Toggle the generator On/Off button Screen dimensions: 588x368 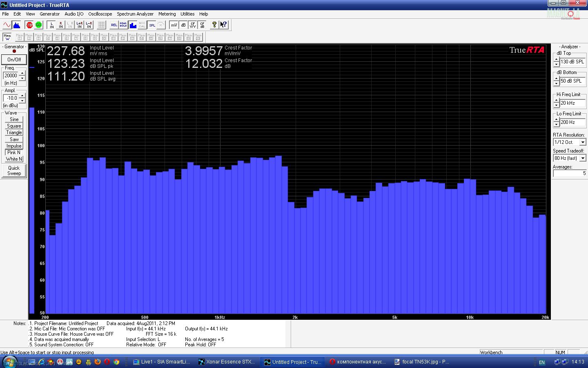14,60
